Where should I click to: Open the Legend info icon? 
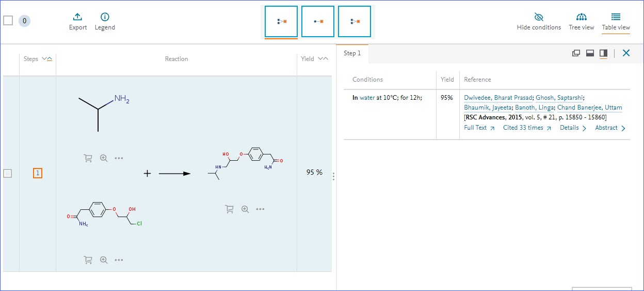105,17
